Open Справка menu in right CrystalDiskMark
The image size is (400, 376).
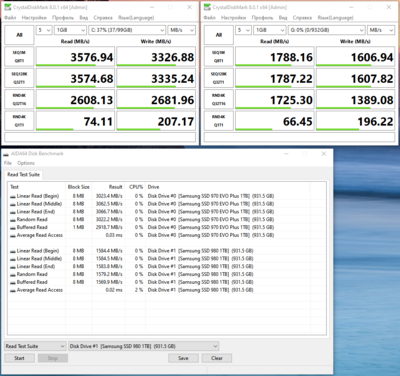pyautogui.click(x=302, y=18)
